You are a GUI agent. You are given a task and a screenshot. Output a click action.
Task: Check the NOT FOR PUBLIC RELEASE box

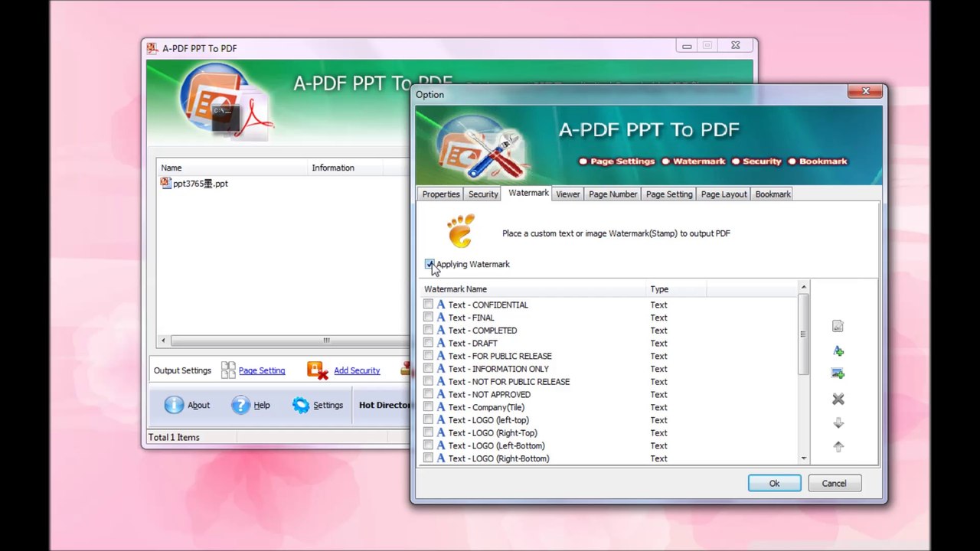click(x=428, y=381)
